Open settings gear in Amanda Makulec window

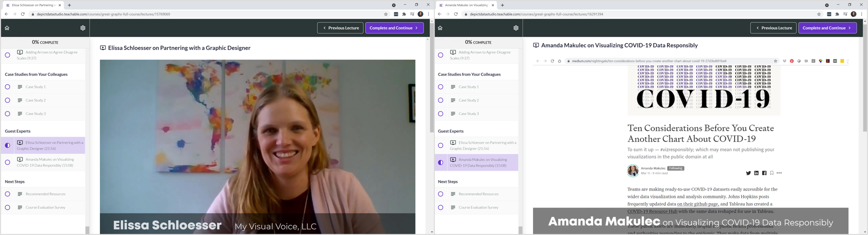pyautogui.click(x=516, y=28)
